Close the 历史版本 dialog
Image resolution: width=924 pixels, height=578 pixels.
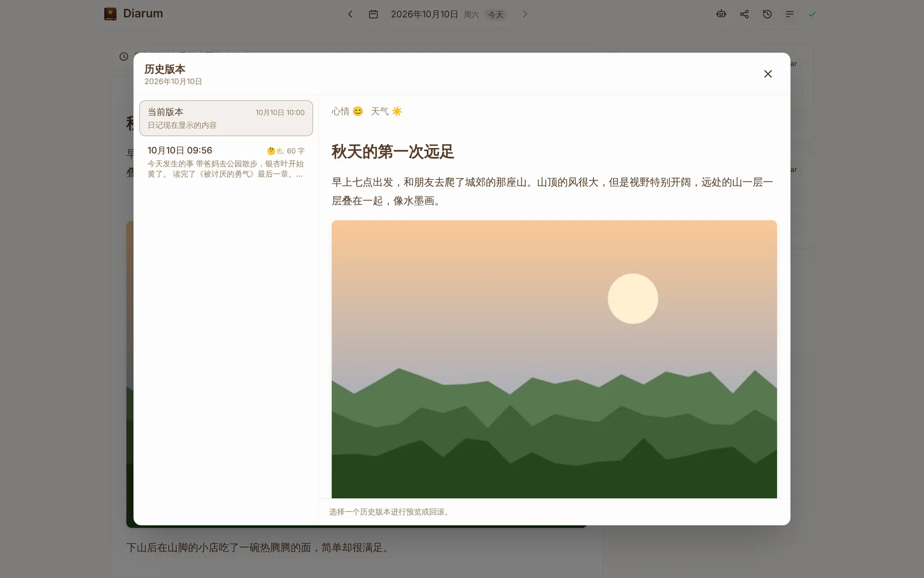(x=767, y=74)
